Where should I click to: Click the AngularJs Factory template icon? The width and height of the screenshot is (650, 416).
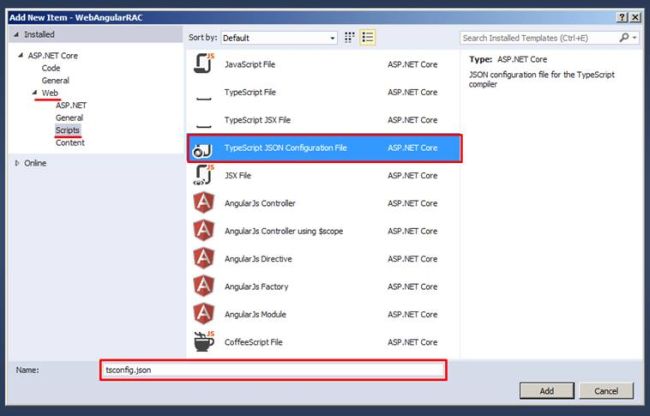(x=204, y=286)
